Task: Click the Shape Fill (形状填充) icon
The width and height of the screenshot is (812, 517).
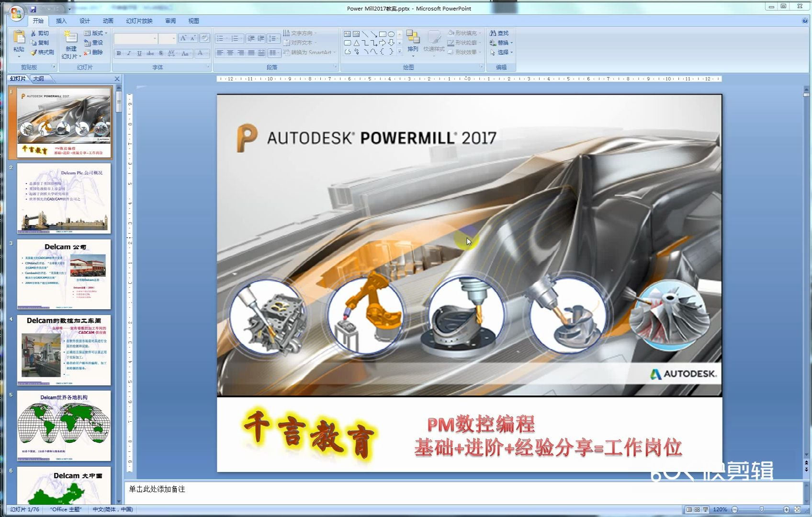Action: pos(462,33)
